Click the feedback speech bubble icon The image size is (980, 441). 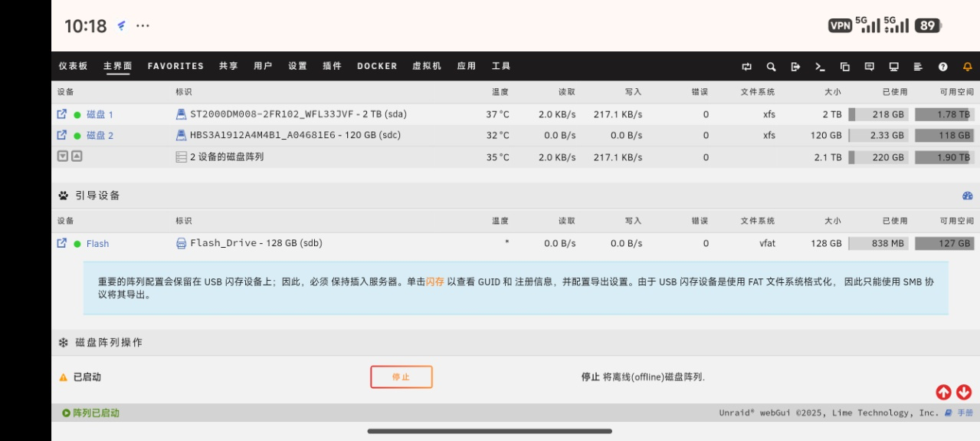869,67
